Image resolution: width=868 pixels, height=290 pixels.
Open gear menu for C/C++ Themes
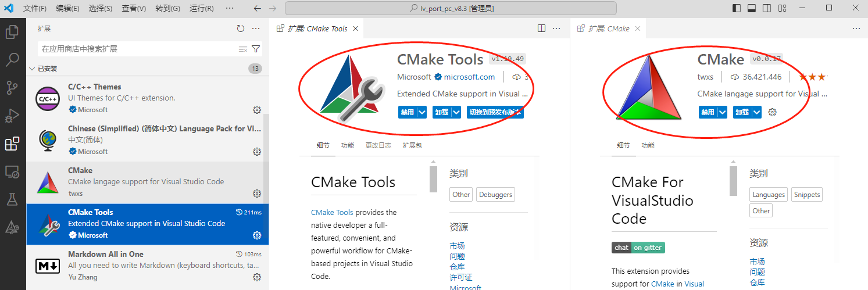pos(257,110)
